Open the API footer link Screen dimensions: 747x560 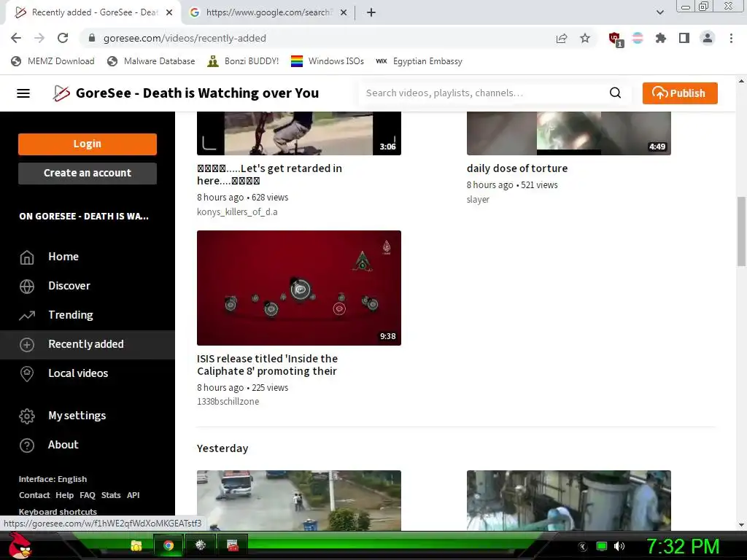pyautogui.click(x=133, y=495)
